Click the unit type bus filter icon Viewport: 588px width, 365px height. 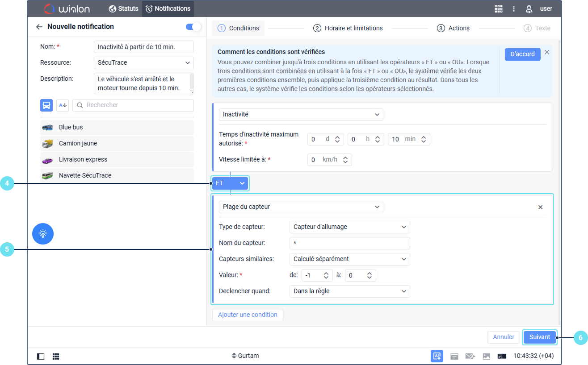[x=46, y=105]
